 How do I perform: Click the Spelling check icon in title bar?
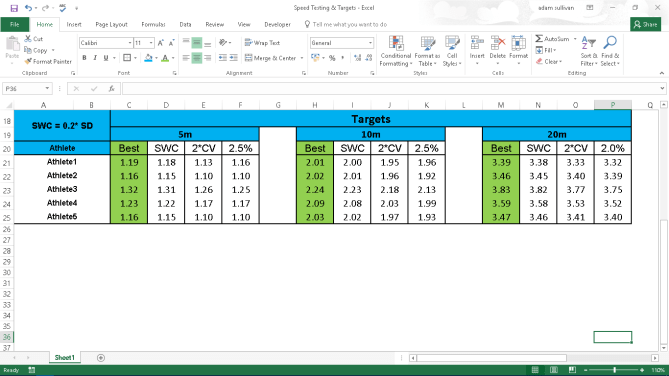click(63, 8)
